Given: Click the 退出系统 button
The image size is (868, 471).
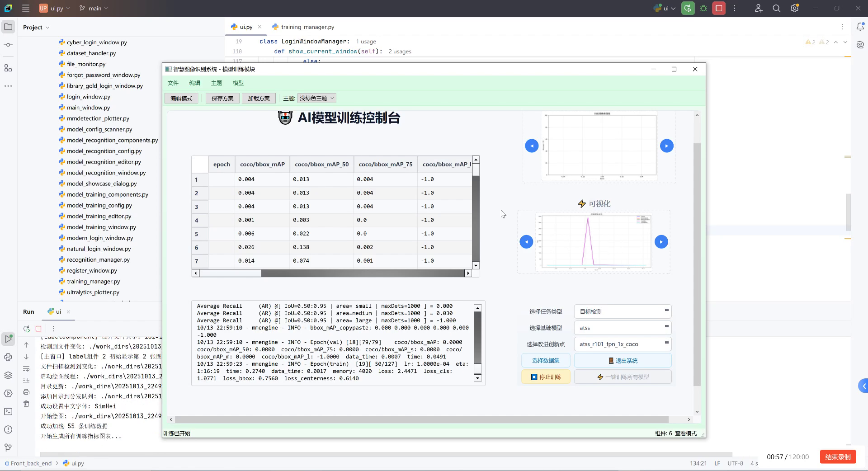Looking at the screenshot, I should tap(623, 360).
